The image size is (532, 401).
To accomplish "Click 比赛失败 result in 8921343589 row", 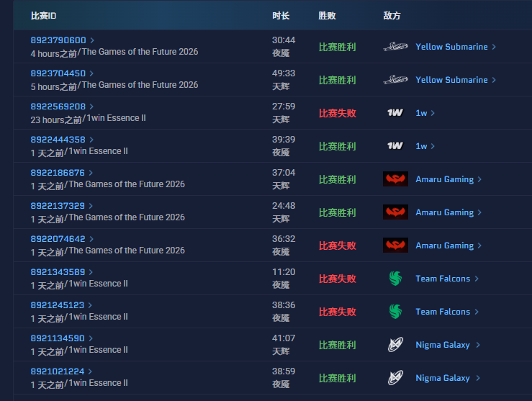I will (337, 279).
